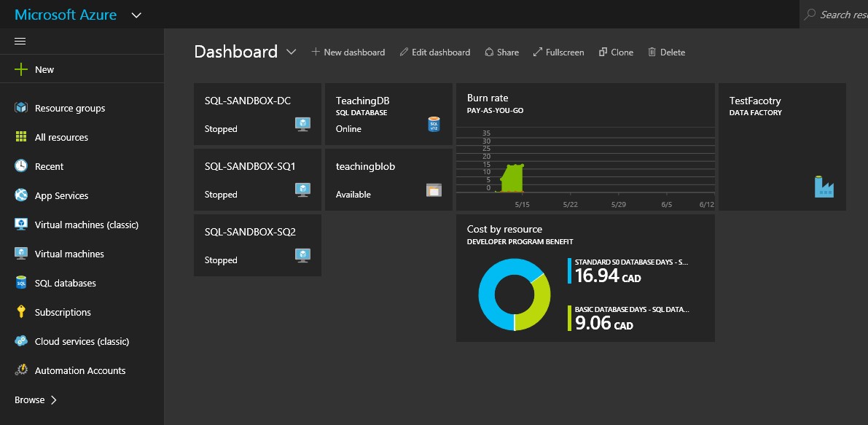The image size is (868, 425).
Task: Click Virtual machines (classic) label
Action: (86, 225)
